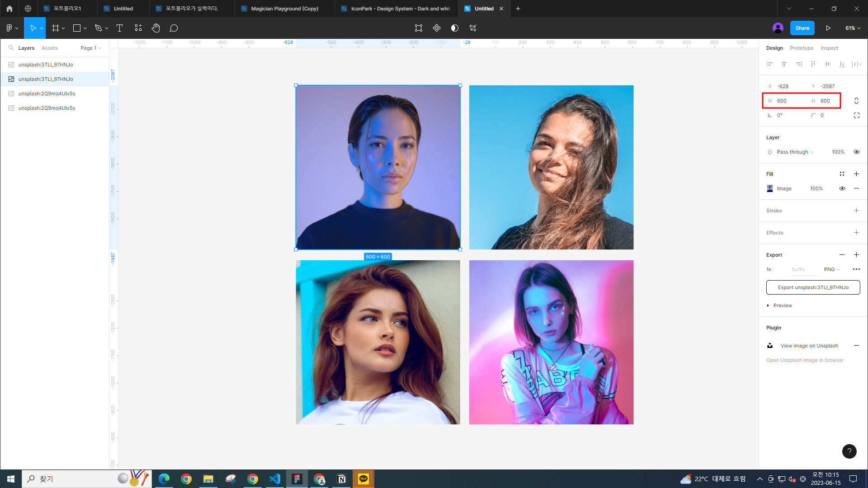Select the Text tool
This screenshot has width=868, height=488.
click(119, 28)
